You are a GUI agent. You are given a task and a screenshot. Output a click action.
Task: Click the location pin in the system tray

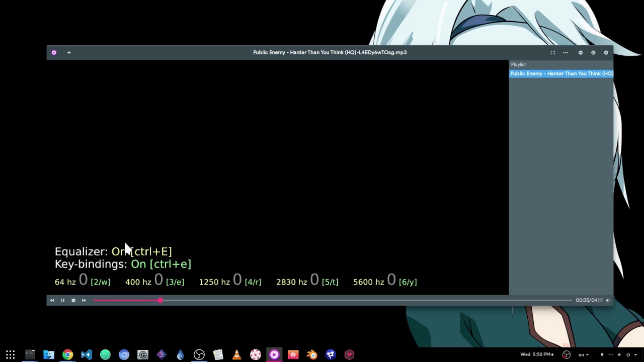tap(602, 354)
